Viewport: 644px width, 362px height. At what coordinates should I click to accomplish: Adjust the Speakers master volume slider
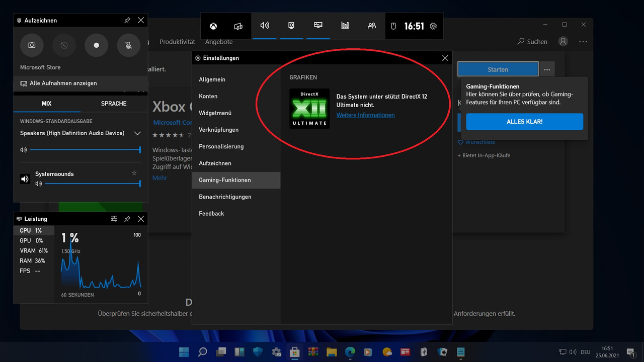pos(85,150)
